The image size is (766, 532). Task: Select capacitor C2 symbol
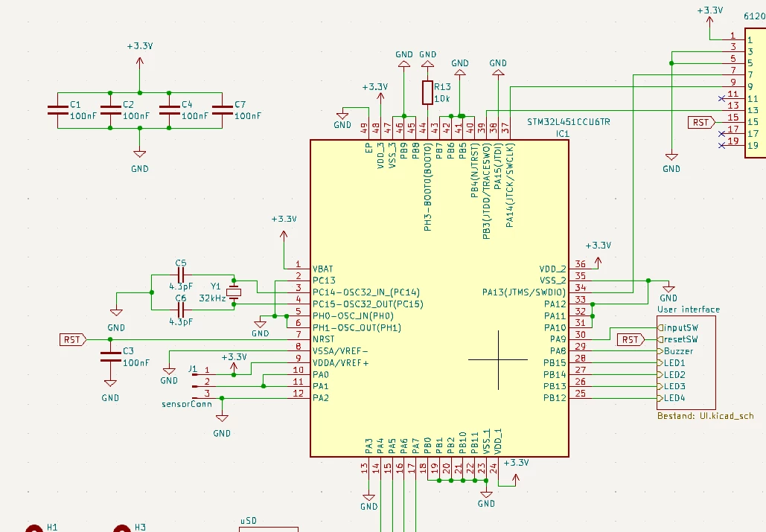110,110
